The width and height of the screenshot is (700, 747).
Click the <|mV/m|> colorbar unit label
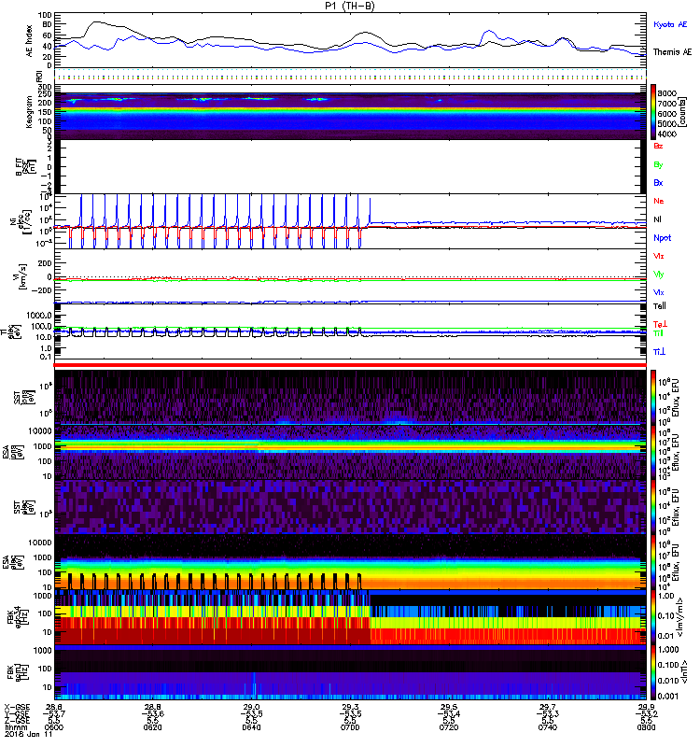coord(682,617)
